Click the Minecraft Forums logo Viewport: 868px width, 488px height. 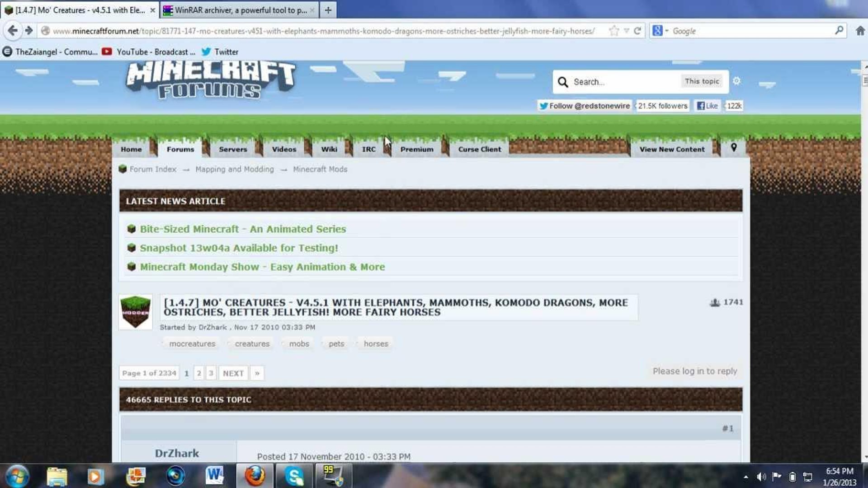tap(211, 80)
